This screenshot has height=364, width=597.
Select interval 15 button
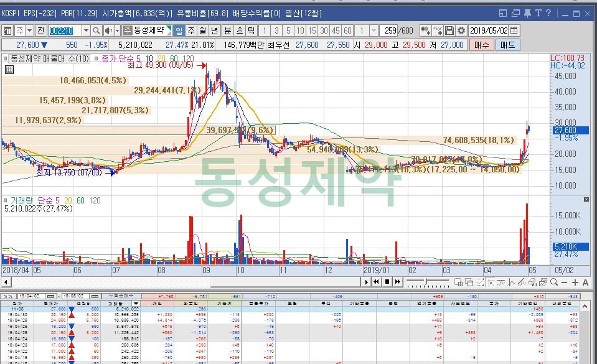coord(313,30)
